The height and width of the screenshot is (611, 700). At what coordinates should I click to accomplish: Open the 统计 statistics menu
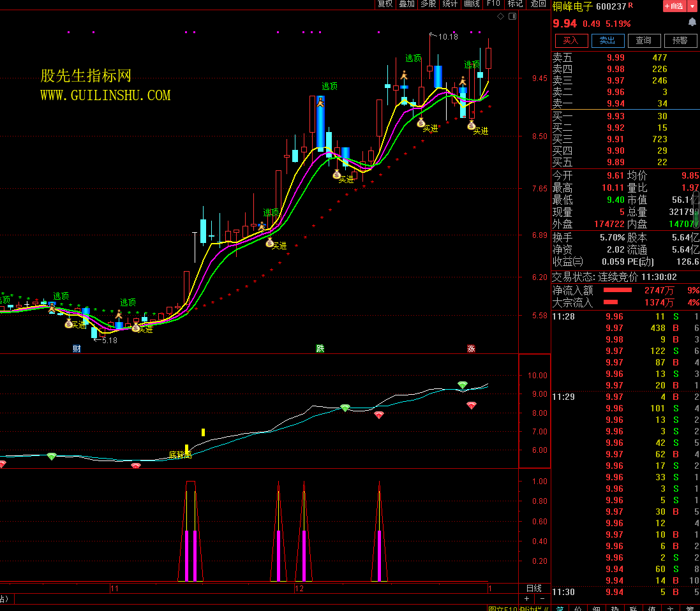(x=450, y=4)
